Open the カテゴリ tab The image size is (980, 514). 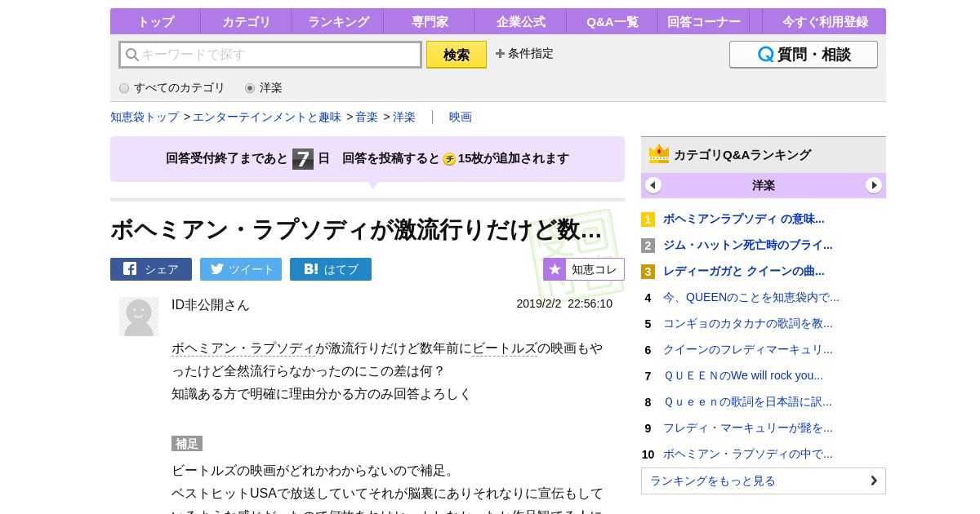pos(247,22)
